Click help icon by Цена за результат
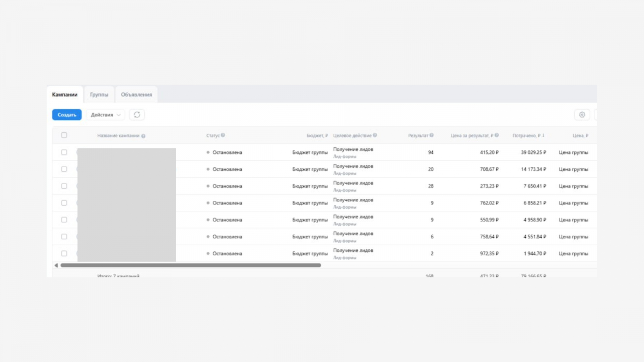The image size is (644, 362). pyautogui.click(x=497, y=135)
